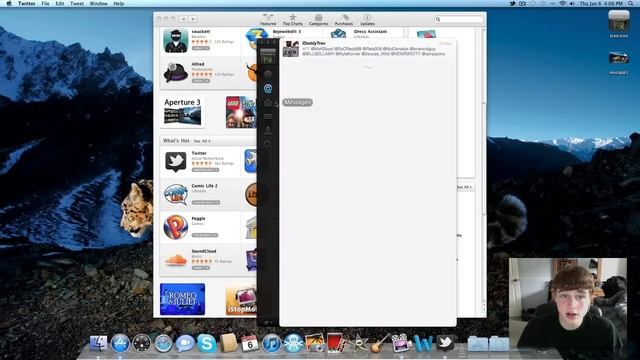Open Dashboard from the Dock

(x=142, y=343)
